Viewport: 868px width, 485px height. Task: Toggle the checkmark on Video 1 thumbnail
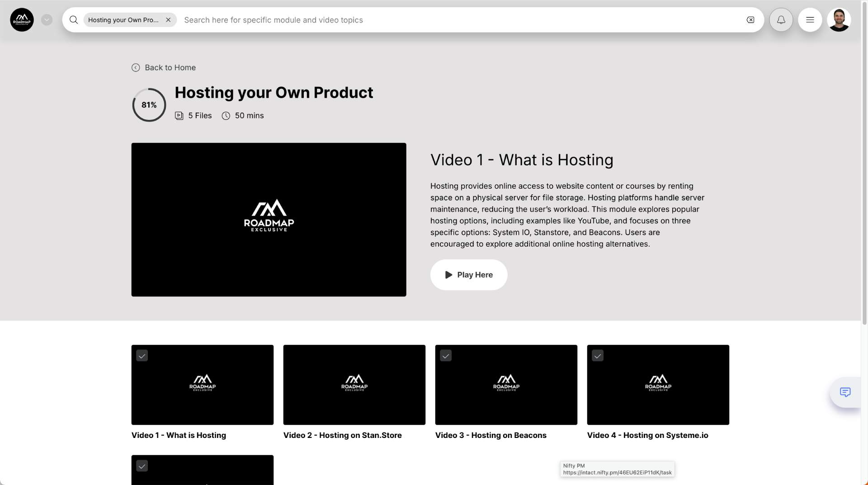point(142,356)
